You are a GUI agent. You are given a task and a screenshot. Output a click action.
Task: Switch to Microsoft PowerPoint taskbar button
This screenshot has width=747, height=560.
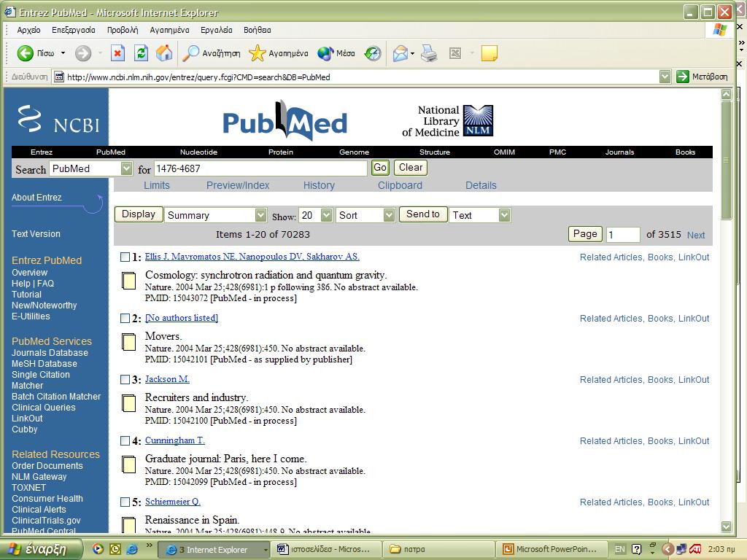click(x=552, y=550)
